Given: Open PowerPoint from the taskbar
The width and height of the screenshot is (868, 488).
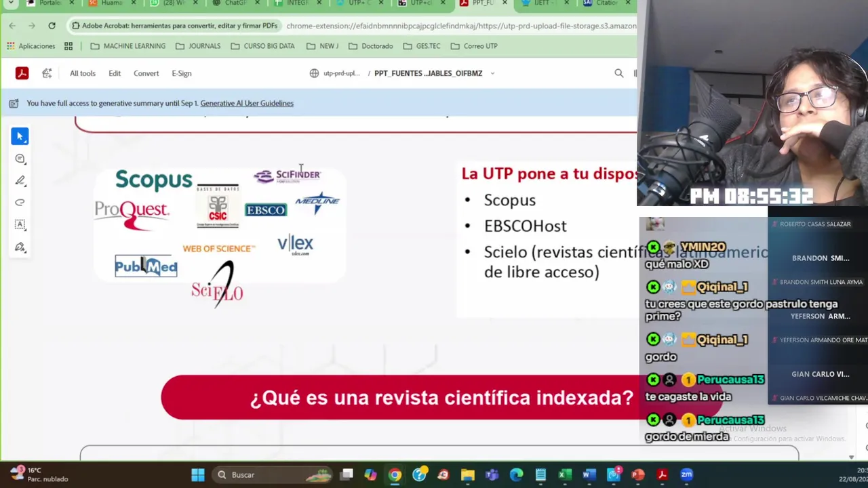Looking at the screenshot, I should (638, 475).
